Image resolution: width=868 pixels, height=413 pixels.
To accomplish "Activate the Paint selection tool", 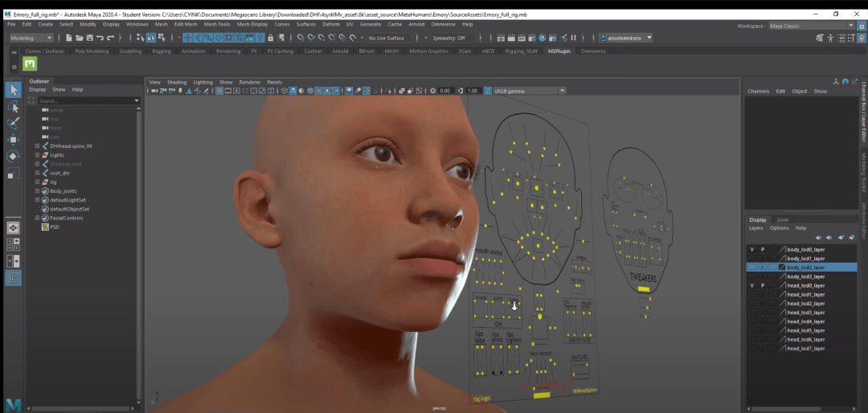I will [13, 123].
